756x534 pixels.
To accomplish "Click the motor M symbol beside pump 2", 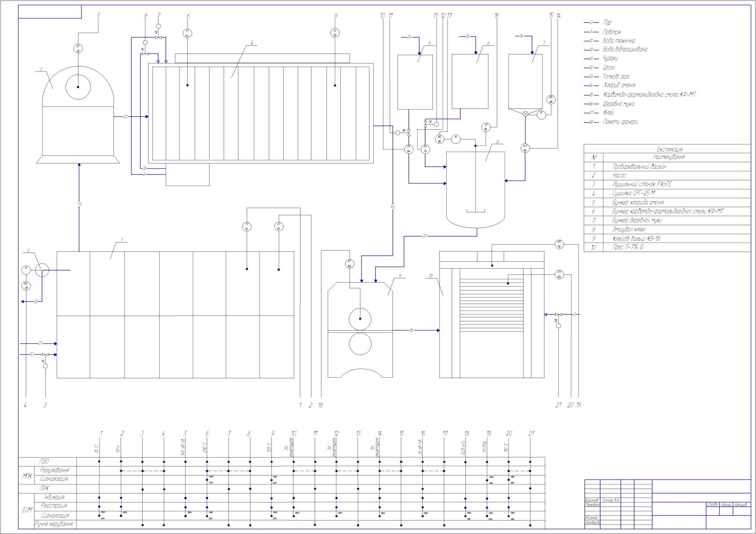I will (x=26, y=270).
